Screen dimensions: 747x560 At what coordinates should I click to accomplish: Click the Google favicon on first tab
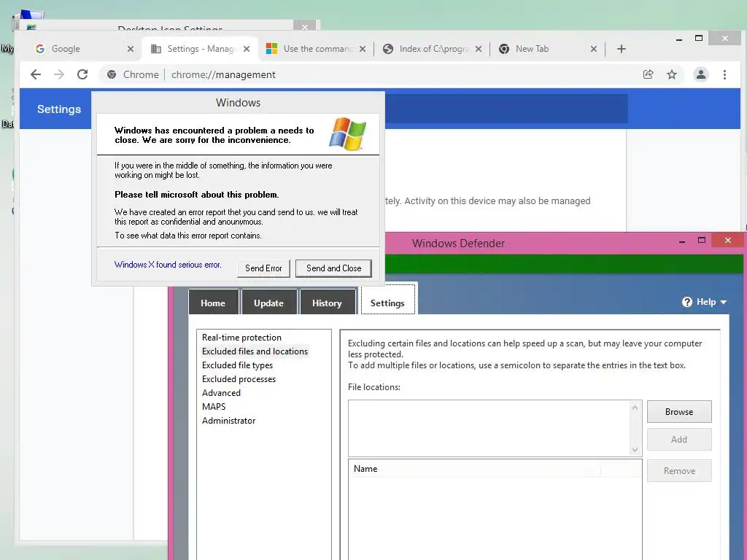[x=40, y=49]
